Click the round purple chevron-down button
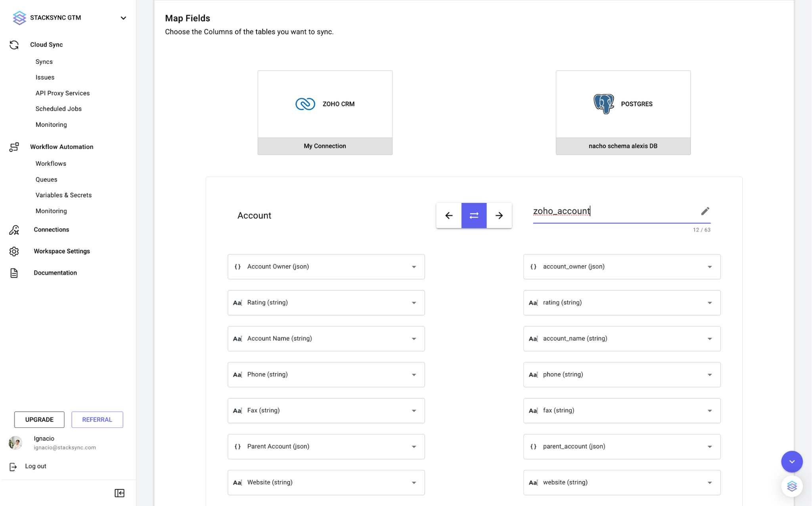Viewport: 812px width, 506px height. pos(791,462)
